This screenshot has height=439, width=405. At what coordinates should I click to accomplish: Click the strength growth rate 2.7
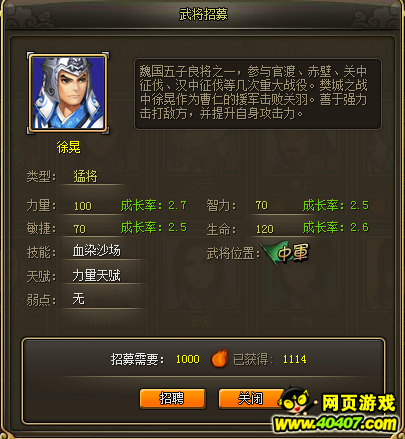click(x=177, y=205)
